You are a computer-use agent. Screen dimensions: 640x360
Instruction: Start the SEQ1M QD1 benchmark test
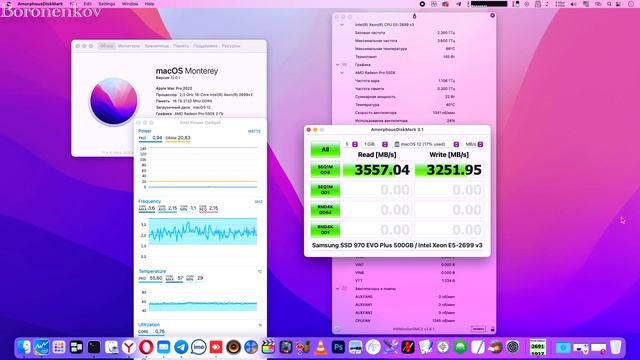[x=325, y=190]
